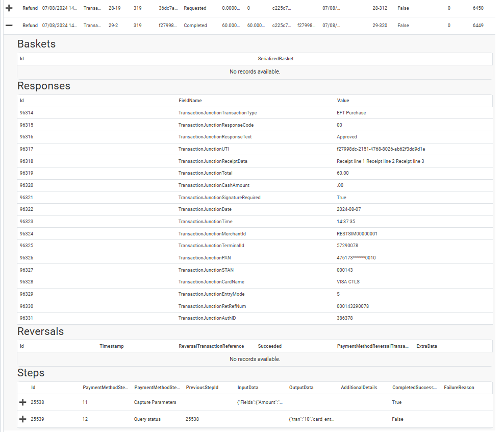
Task: Select the merchant ID RESTSIM00000001
Action: [357, 234]
